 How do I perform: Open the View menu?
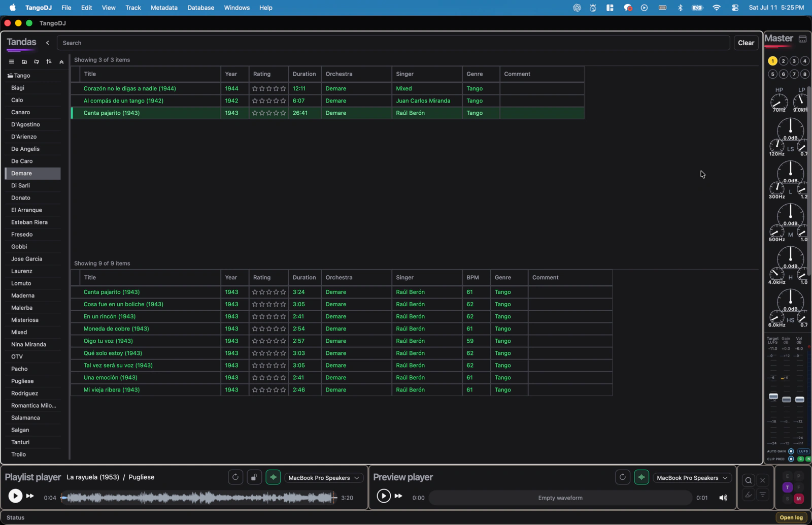(109, 8)
